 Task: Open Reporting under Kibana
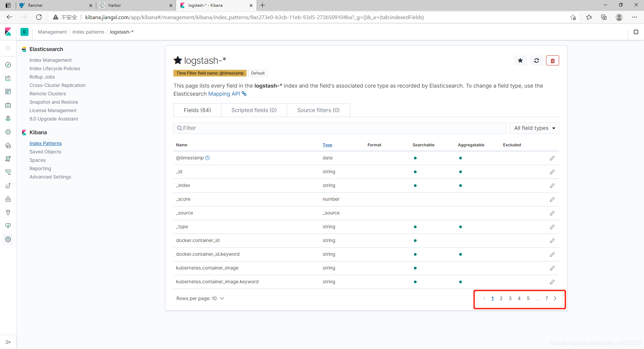40,168
